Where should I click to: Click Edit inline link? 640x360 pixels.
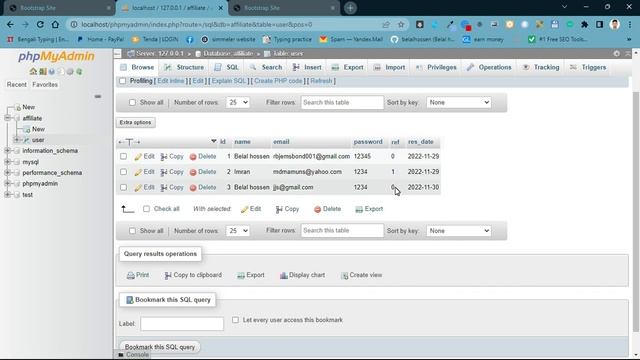171,81
